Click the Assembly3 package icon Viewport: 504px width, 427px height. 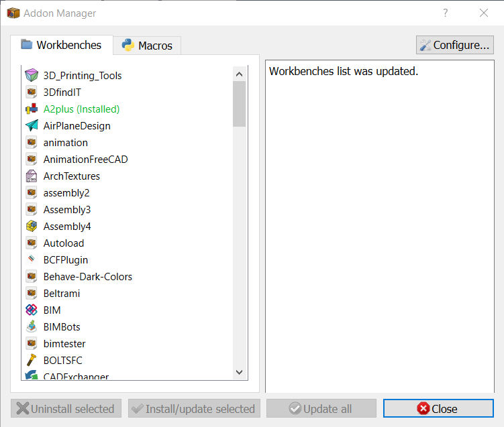coord(32,209)
